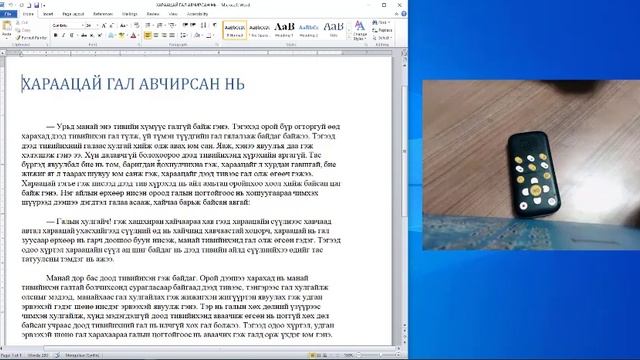Image resolution: width=640 pixels, height=360 pixels.
Task: Click the Replace button
Action: [x=382, y=30]
